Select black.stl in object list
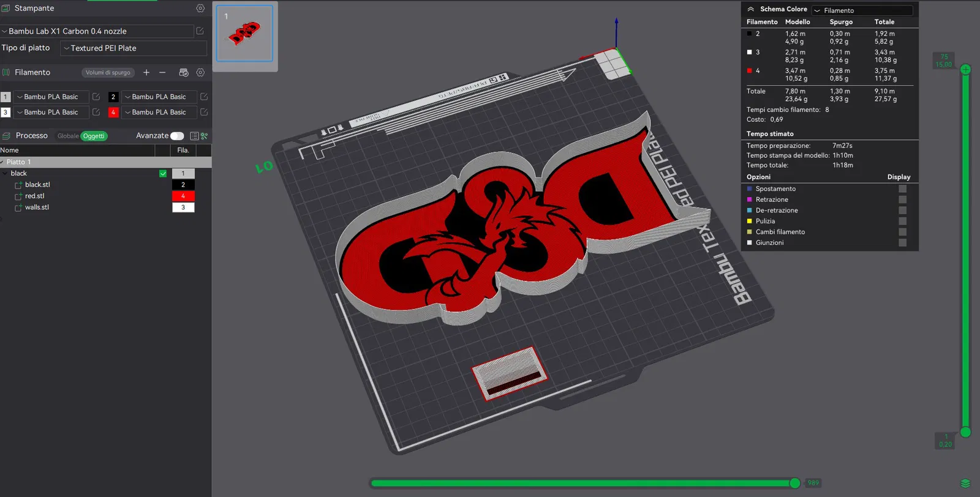Viewport: 980px width, 497px height. (37, 185)
